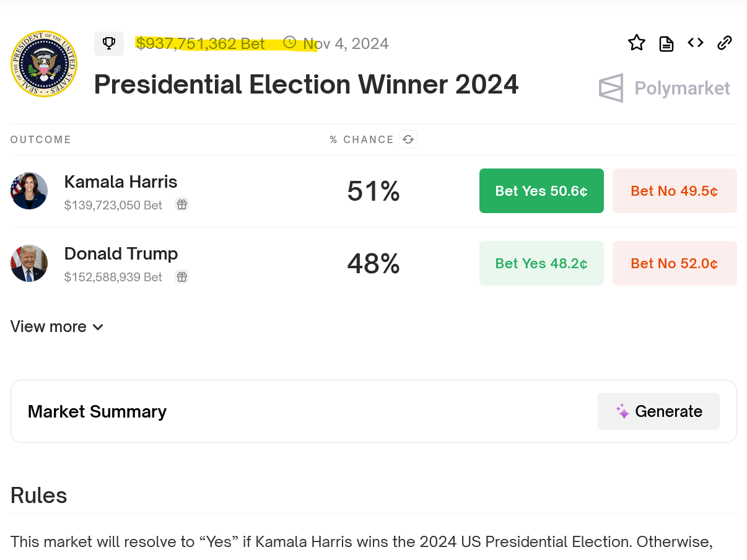This screenshot has height=560, width=747.
Task: Generate the Market Summary
Action: (658, 411)
